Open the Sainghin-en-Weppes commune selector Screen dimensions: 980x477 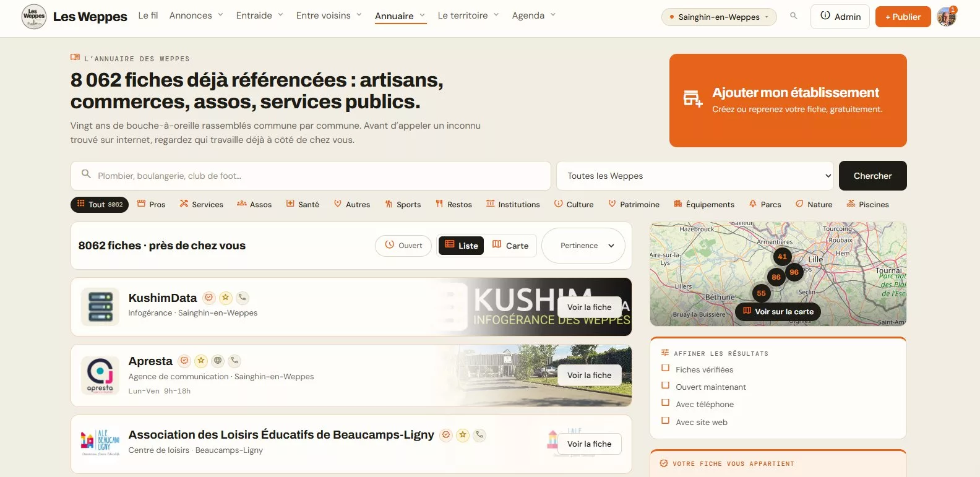tap(719, 17)
